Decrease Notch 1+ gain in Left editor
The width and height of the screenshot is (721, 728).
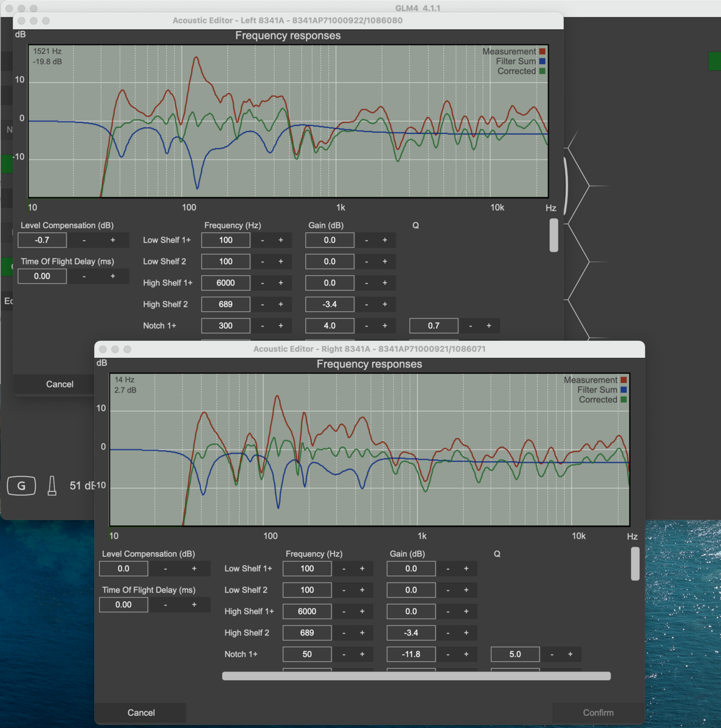pos(367,326)
